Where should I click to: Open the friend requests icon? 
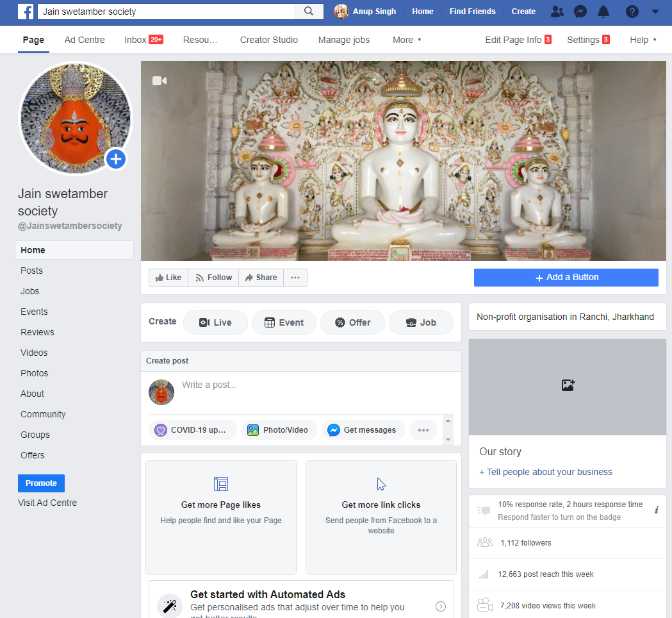point(557,12)
